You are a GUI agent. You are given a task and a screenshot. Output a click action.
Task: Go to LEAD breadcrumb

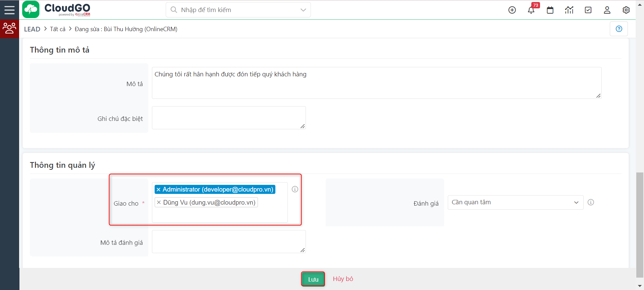click(x=32, y=29)
